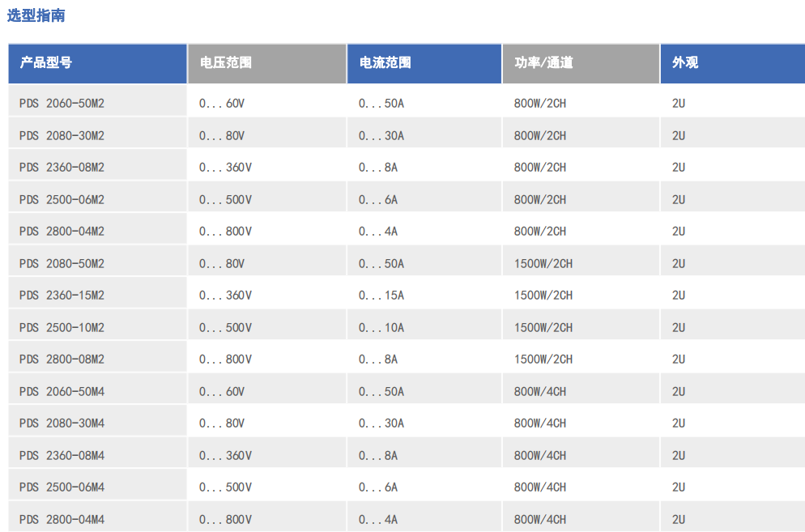Select model PDS 2080-30M2
The width and height of the screenshot is (805, 532).
pyautogui.click(x=62, y=135)
